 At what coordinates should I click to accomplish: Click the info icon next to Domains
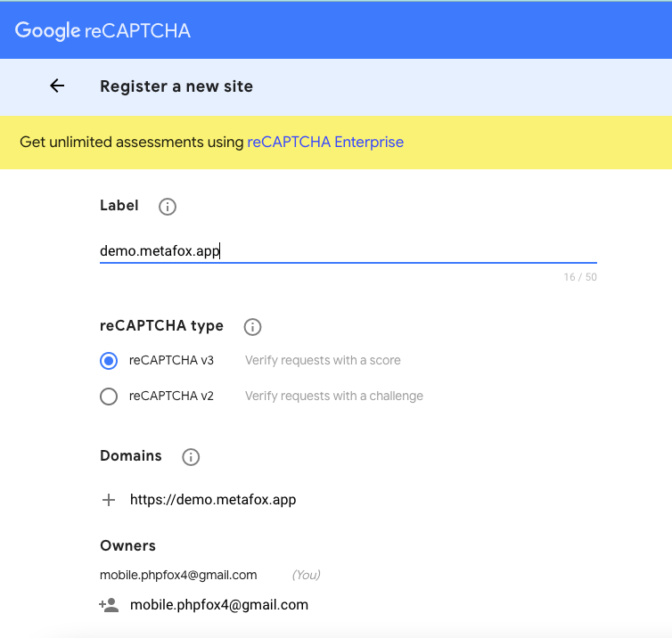pyautogui.click(x=191, y=457)
